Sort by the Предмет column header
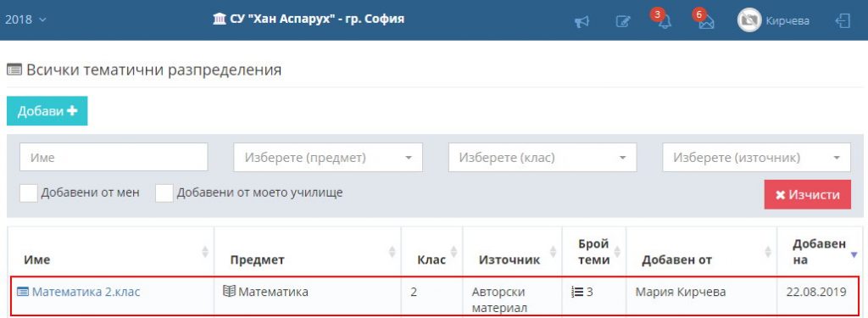The height and width of the screenshot is (318, 868). [x=257, y=259]
